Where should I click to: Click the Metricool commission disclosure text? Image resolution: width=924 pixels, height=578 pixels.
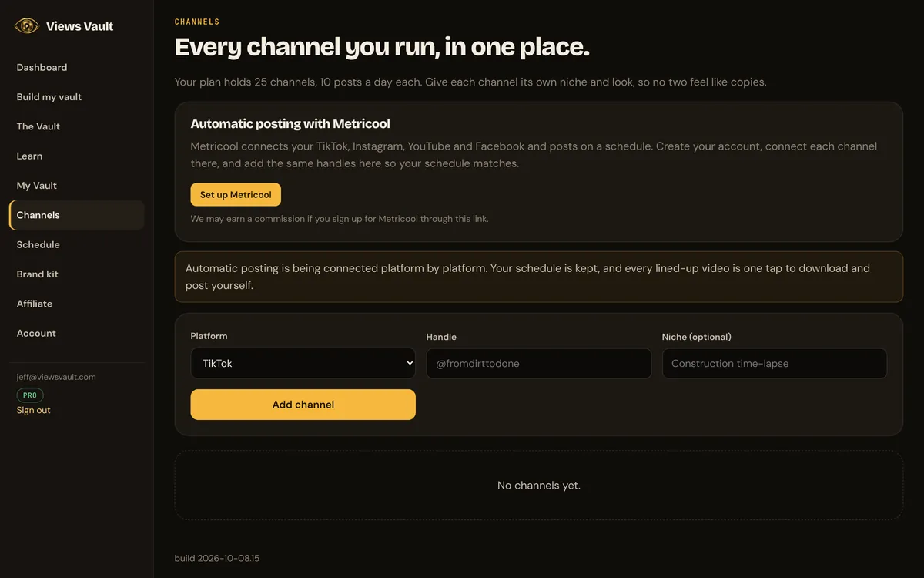pyautogui.click(x=340, y=219)
